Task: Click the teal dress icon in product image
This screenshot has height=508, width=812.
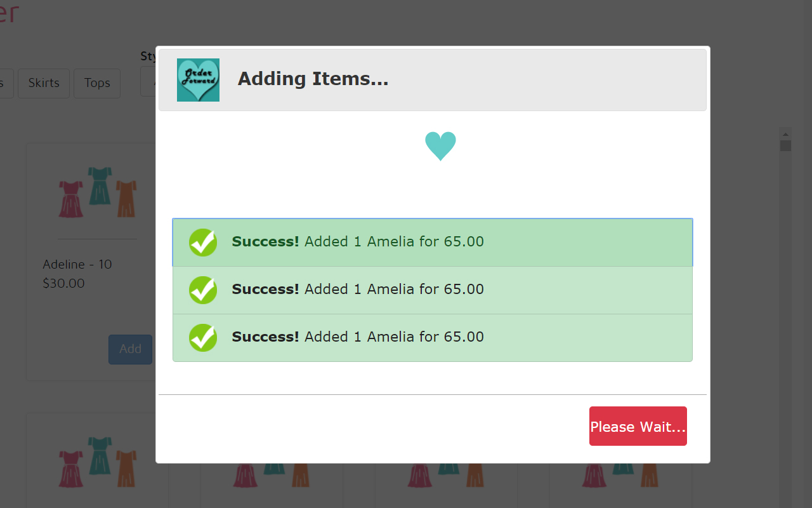Action: coord(96,189)
